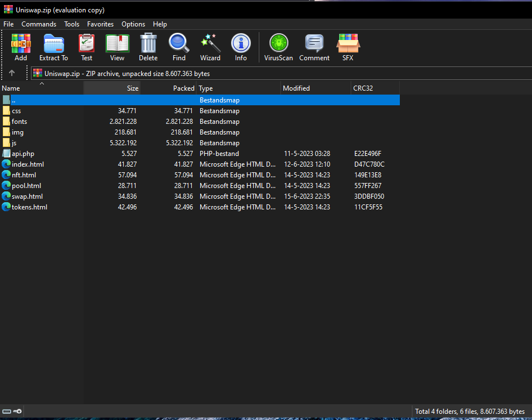This screenshot has height=420, width=532.
Task: Run VirusScan on the archive
Action: (278, 47)
